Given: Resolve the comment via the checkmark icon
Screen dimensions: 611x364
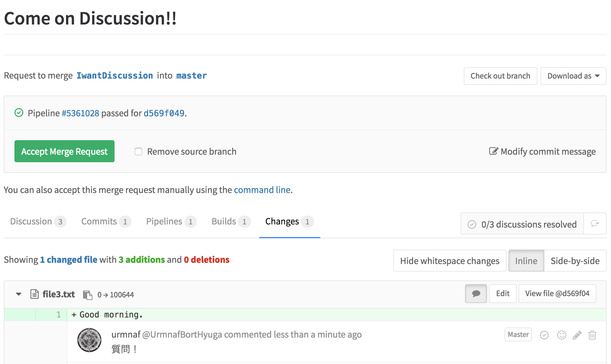Looking at the screenshot, I should tap(544, 335).
